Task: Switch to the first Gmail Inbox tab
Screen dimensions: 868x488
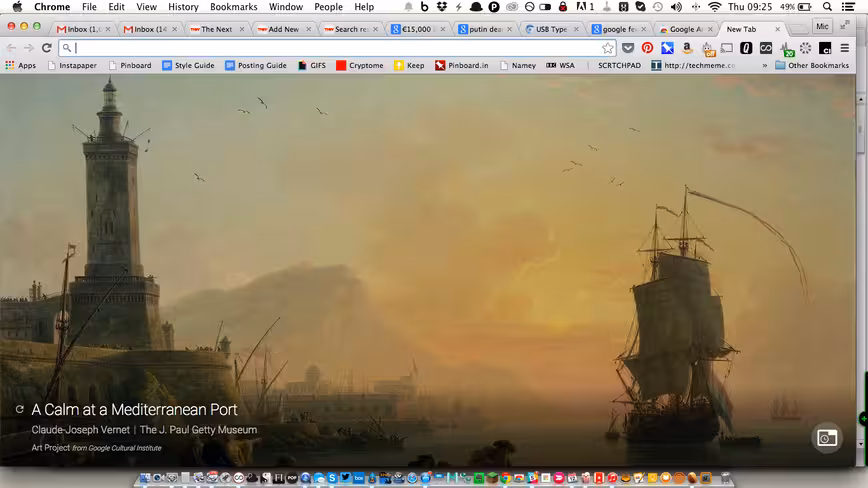Action: [x=82, y=29]
